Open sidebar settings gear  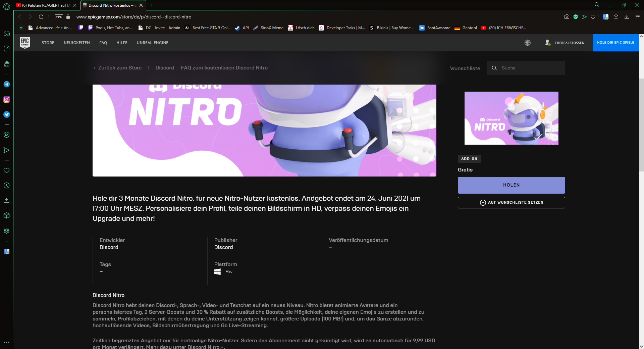[6, 231]
